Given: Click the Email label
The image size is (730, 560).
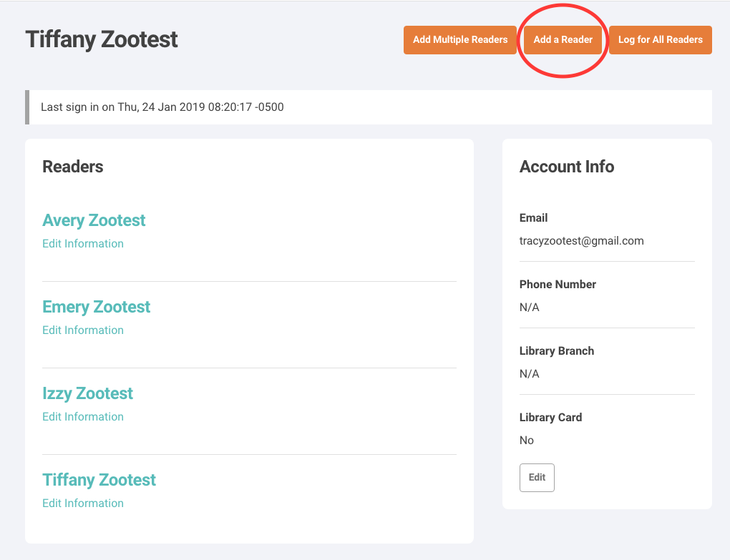Looking at the screenshot, I should [x=533, y=217].
